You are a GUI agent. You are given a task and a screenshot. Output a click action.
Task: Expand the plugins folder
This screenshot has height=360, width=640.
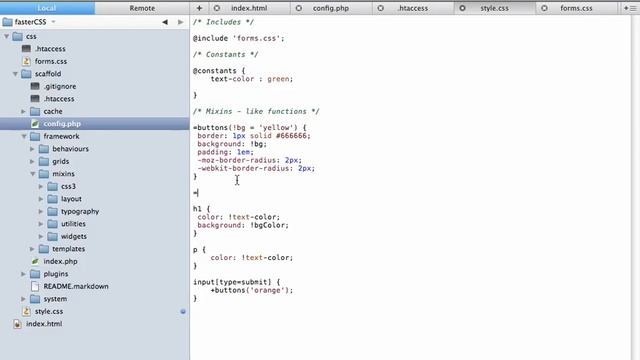click(x=24, y=274)
